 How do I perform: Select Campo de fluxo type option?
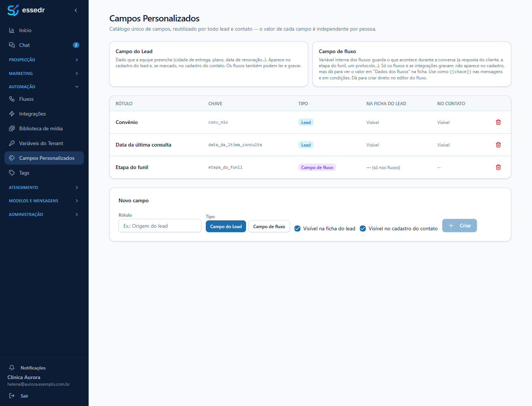(269, 226)
